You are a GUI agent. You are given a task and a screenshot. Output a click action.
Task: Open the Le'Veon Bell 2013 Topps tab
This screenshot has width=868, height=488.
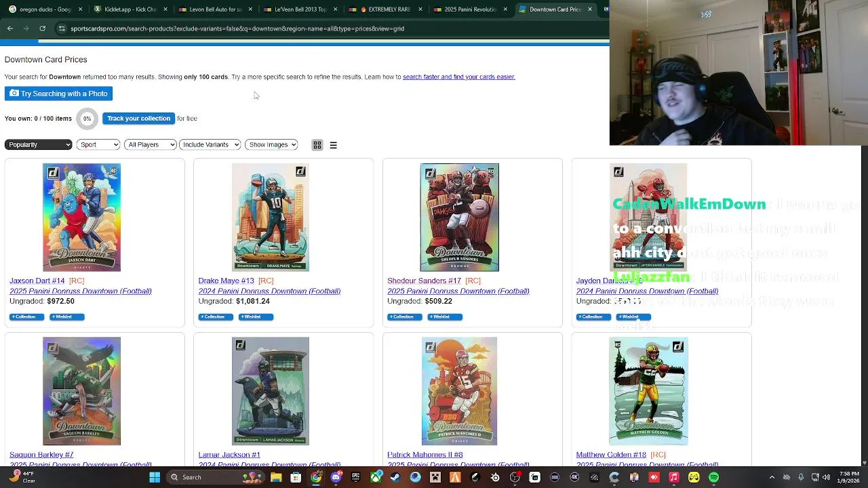click(300, 9)
